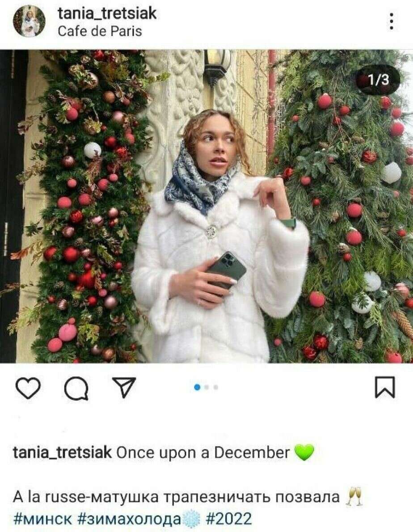
Task: Open the #2022 hashtag
Action: click(x=229, y=519)
